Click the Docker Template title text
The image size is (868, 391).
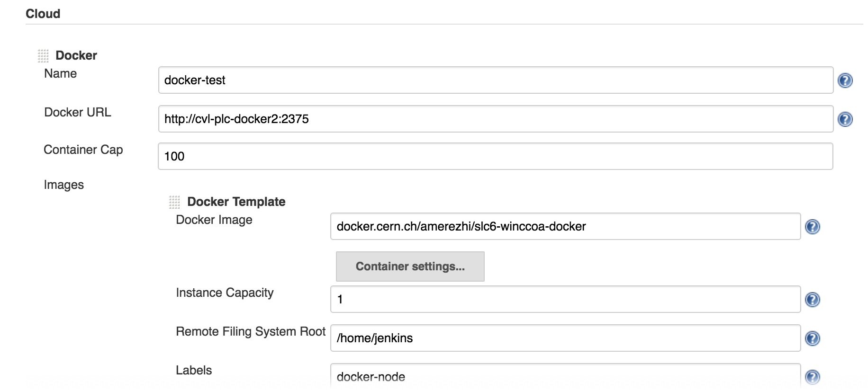click(x=236, y=201)
